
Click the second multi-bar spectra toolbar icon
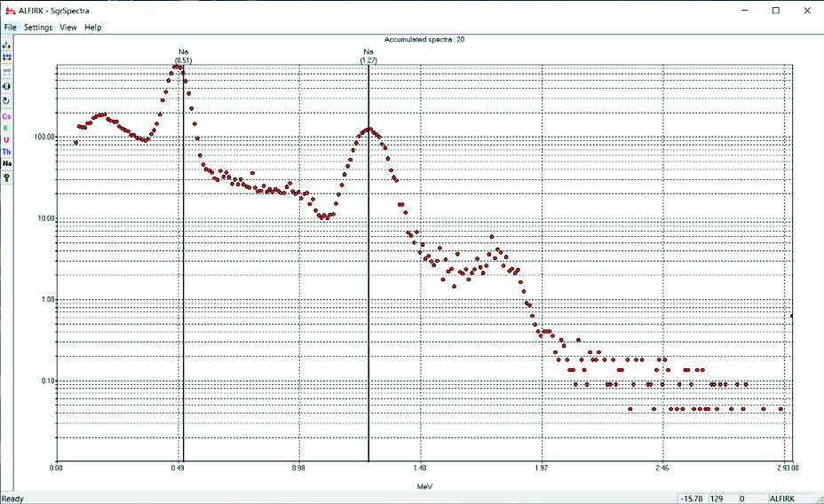(7, 56)
